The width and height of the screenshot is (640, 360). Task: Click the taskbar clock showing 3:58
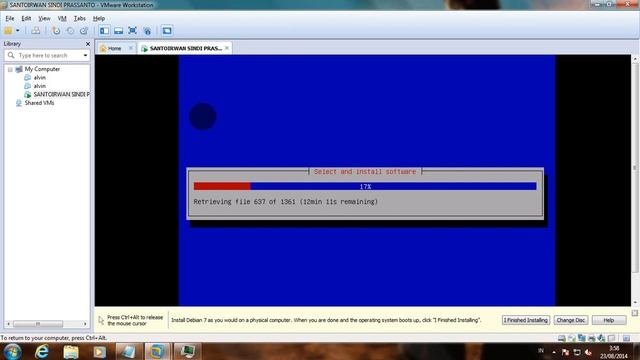pyautogui.click(x=614, y=352)
